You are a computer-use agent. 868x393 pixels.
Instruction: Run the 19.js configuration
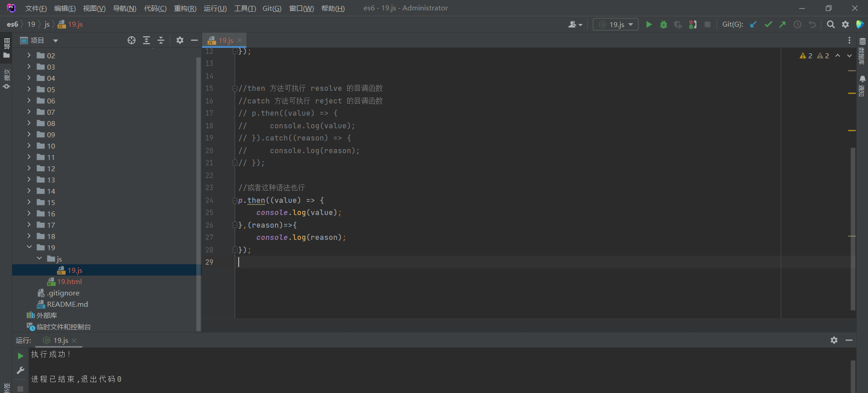pyautogui.click(x=649, y=24)
